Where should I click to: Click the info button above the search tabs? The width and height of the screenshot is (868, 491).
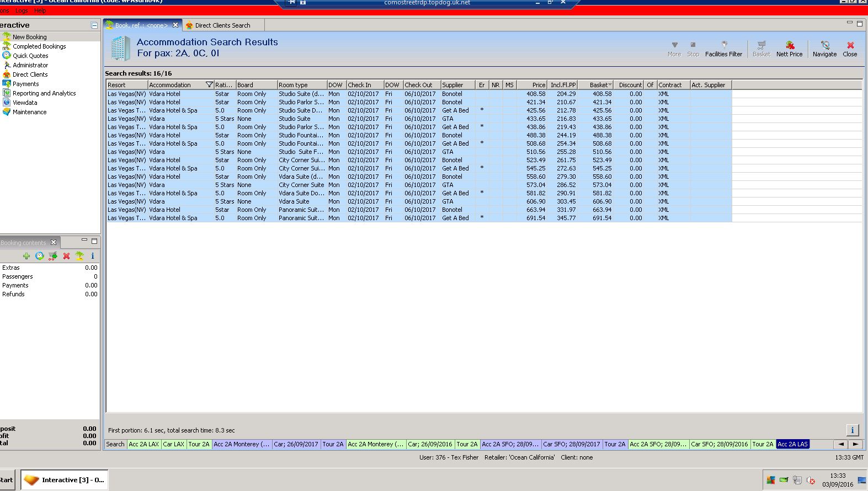[852, 430]
